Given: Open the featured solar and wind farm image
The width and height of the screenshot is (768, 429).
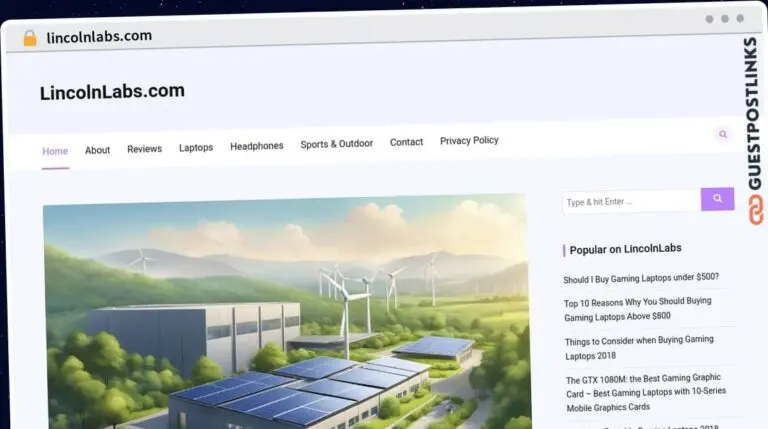Looking at the screenshot, I should coord(287,313).
